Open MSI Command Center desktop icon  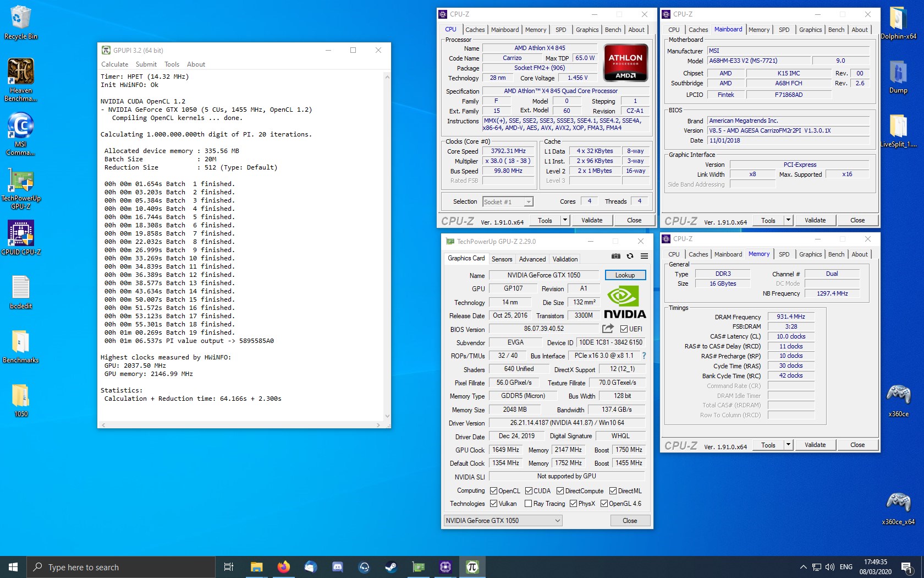click(20, 134)
